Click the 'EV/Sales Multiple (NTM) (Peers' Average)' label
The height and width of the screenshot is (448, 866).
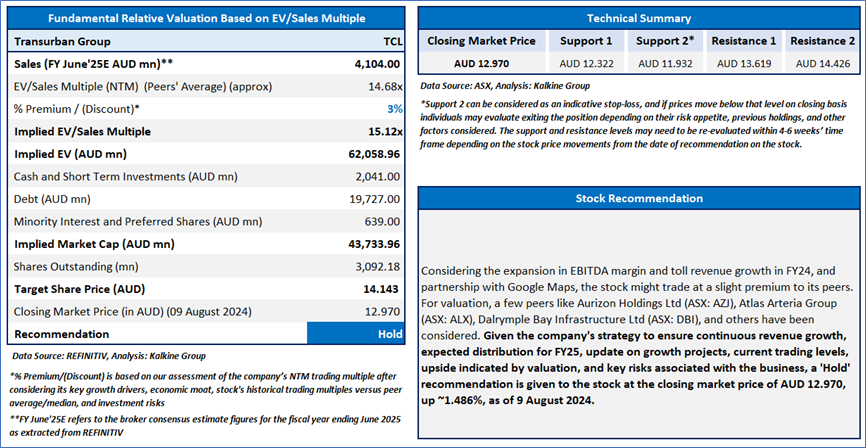(x=142, y=87)
